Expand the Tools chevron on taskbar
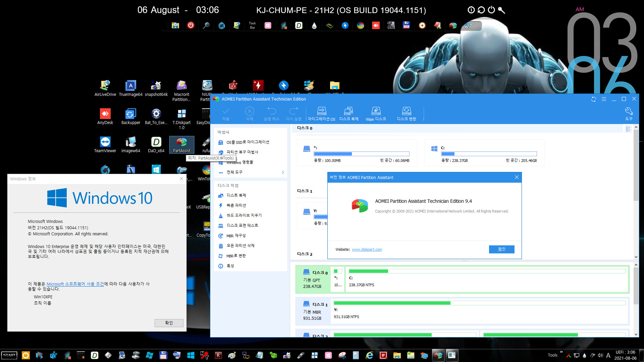 pos(561,352)
